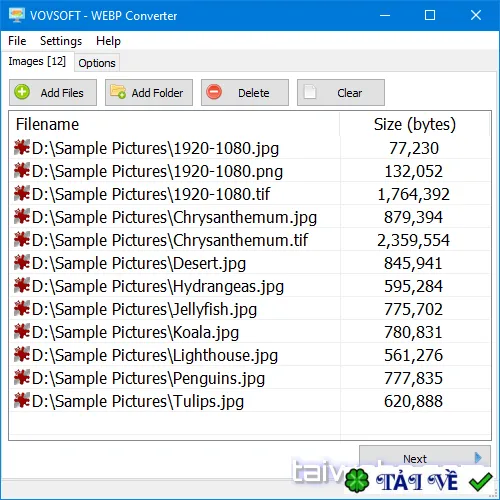Viewport: 500px width, 500px height.
Task: Click the size value 775,702
Action: coord(414,309)
